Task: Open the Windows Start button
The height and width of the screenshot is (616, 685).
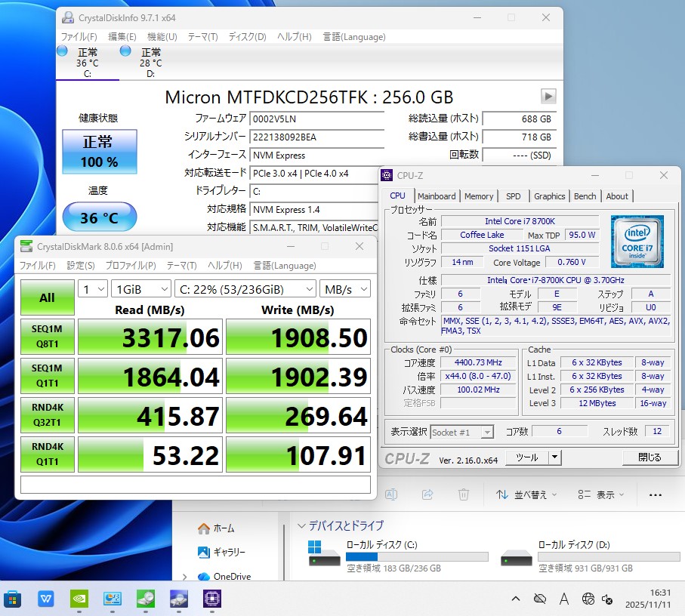Action: coord(13,599)
